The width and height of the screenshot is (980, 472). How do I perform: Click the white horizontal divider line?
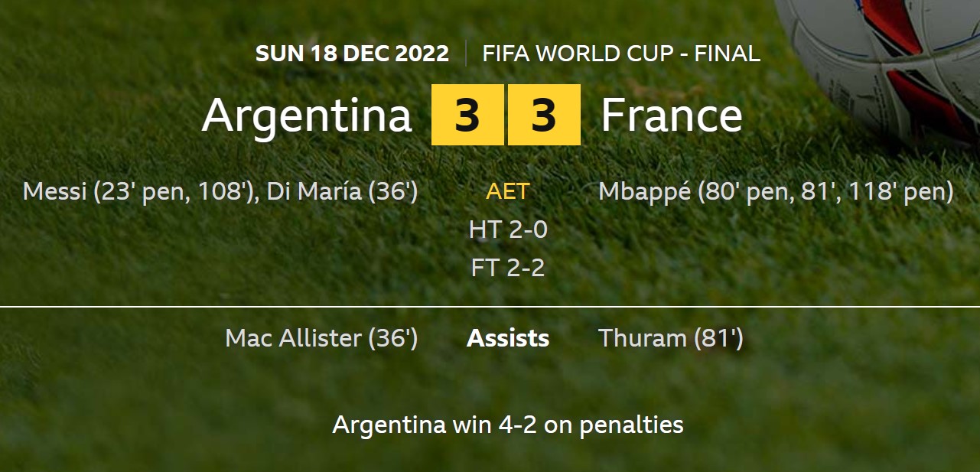490,307
